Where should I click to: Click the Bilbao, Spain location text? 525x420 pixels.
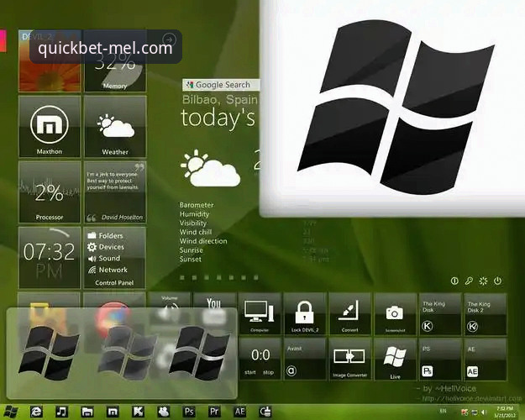pos(220,100)
